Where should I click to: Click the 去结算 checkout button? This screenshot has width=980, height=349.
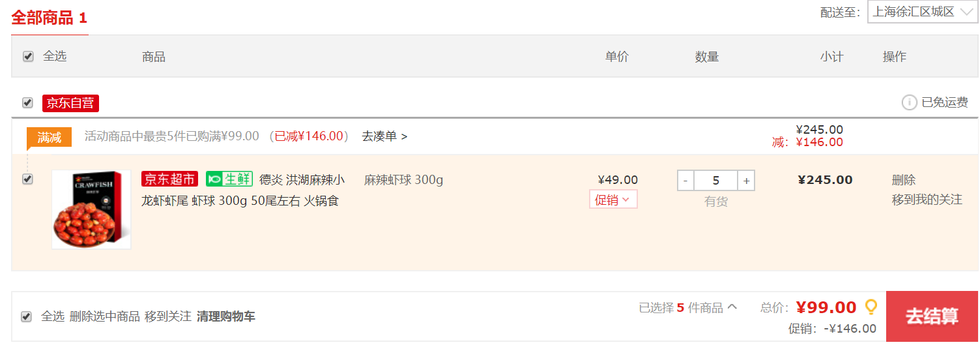click(x=932, y=316)
